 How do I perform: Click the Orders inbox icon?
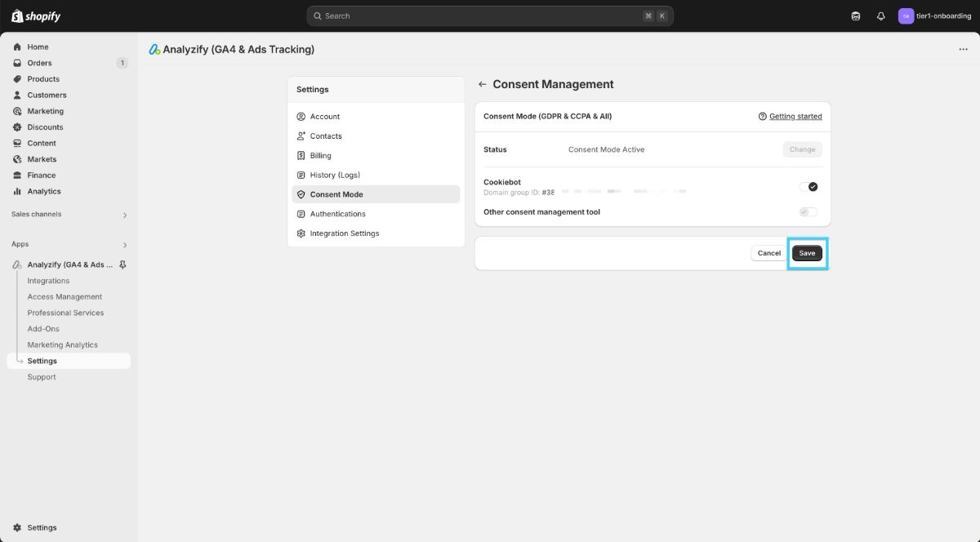(17, 63)
